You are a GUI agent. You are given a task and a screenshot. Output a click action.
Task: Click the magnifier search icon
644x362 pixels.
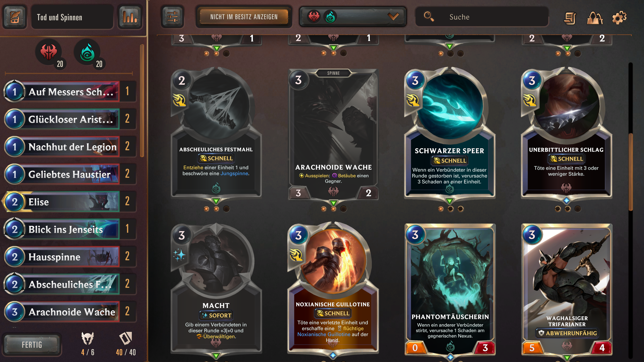click(428, 17)
